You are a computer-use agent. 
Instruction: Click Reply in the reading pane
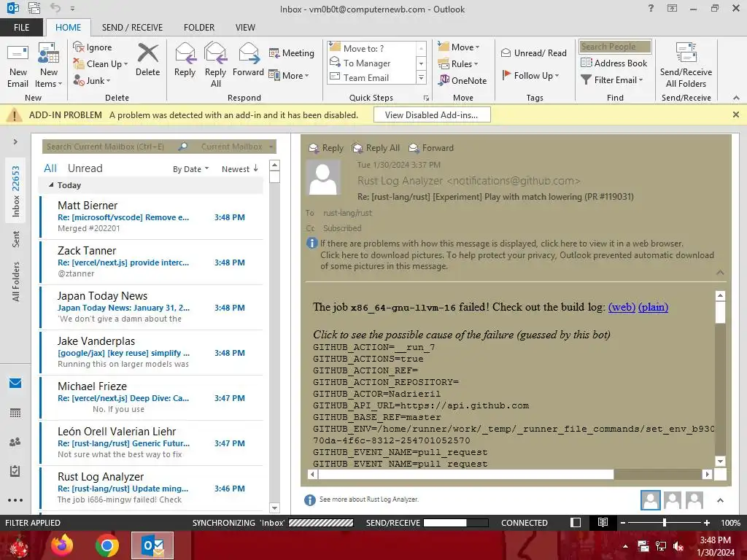[326, 148]
